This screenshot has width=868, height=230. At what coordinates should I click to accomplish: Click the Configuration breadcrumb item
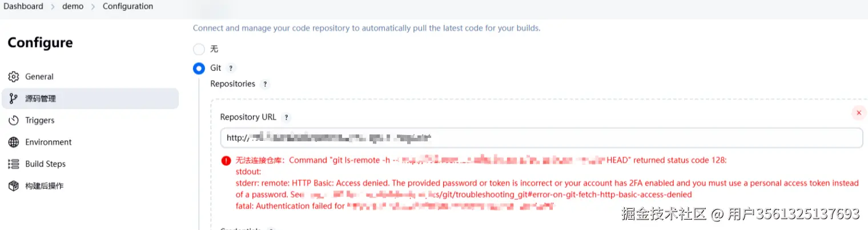tap(128, 6)
